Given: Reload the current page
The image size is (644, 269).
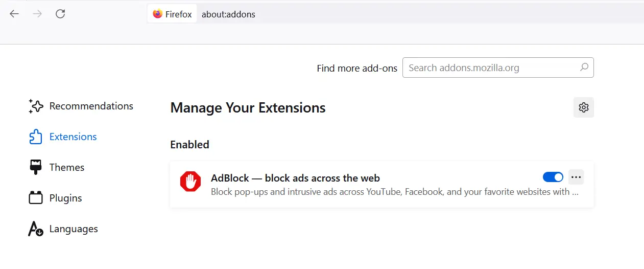Looking at the screenshot, I should point(60,14).
